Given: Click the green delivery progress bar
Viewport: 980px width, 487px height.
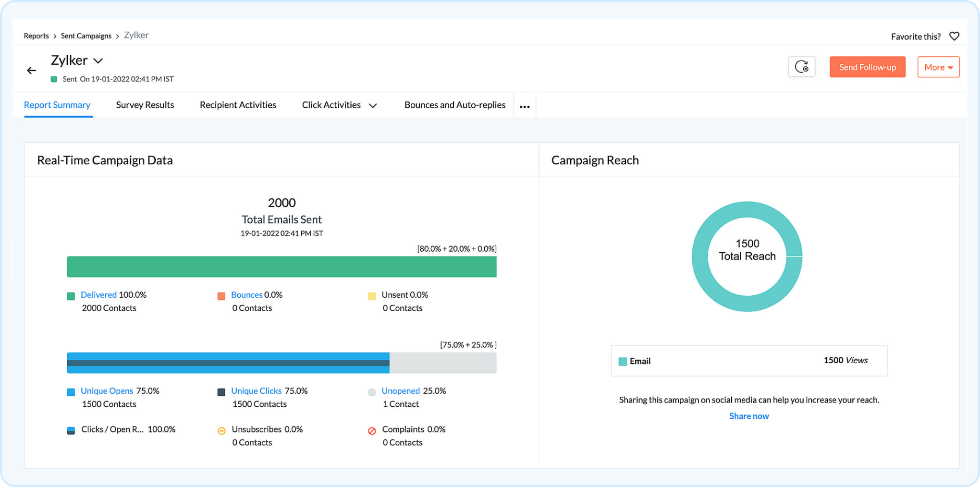Looking at the screenshot, I should click(282, 267).
